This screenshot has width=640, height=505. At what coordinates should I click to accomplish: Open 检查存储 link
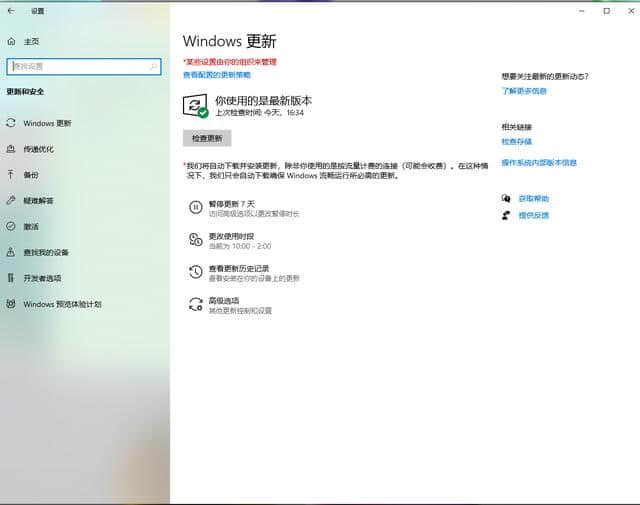(x=517, y=142)
